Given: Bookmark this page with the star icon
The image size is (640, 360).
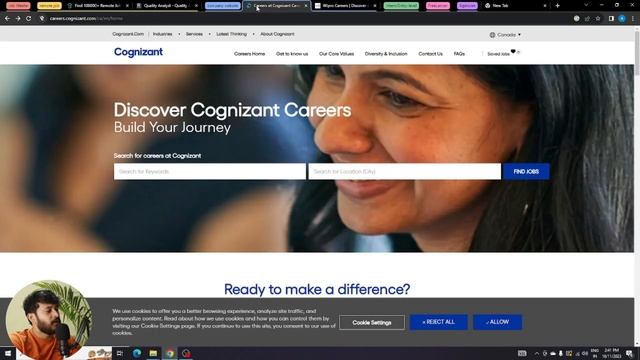Looking at the screenshot, I should point(598,18).
